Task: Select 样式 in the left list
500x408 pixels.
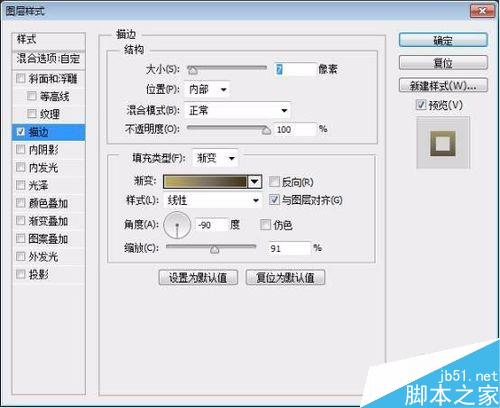Action: click(49, 40)
